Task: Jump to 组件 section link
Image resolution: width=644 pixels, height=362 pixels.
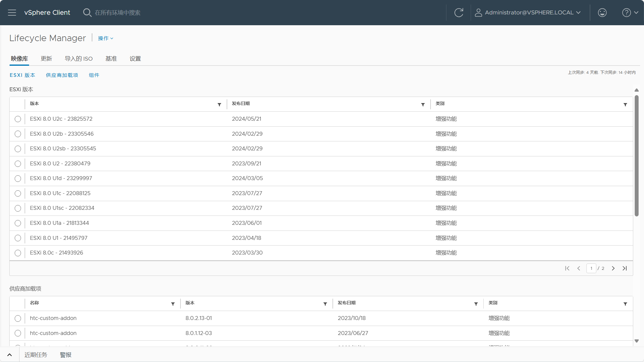Action: pos(94,75)
